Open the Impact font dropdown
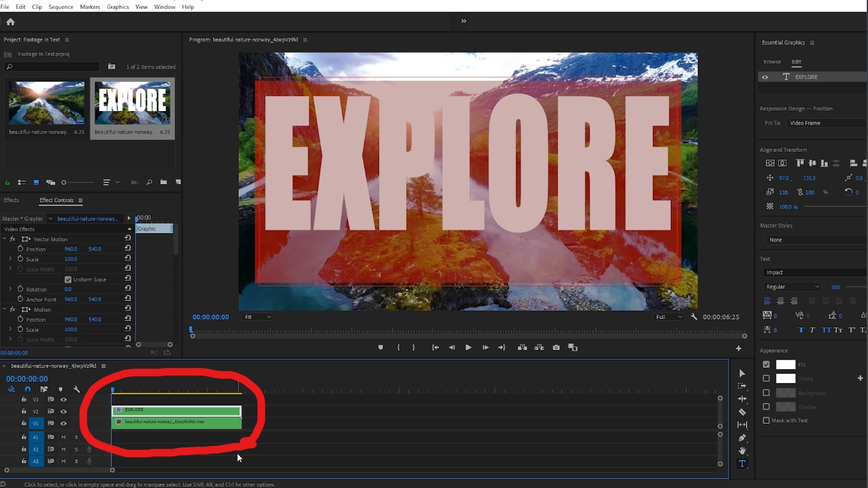868x488 pixels. [816, 272]
